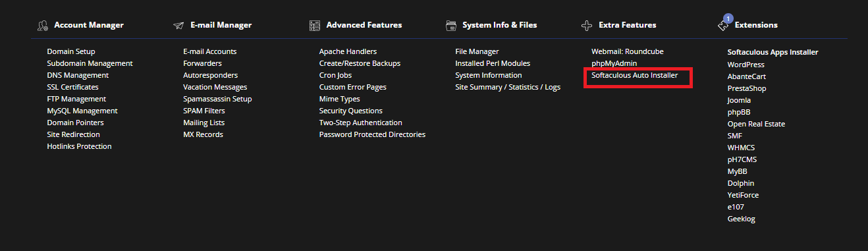Open Domain Pointers
The height and width of the screenshot is (251, 868).
click(75, 123)
